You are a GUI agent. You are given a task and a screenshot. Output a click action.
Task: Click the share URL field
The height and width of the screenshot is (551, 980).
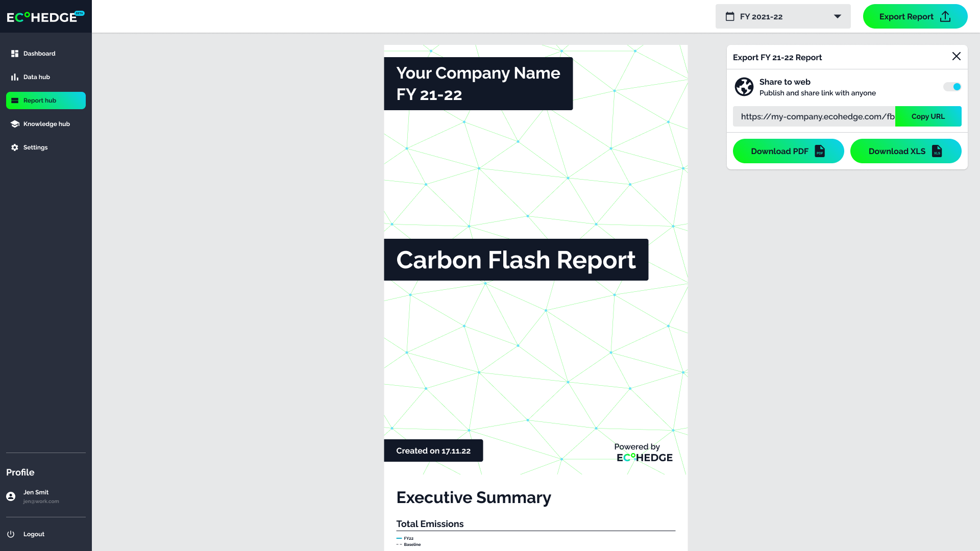(x=814, y=116)
